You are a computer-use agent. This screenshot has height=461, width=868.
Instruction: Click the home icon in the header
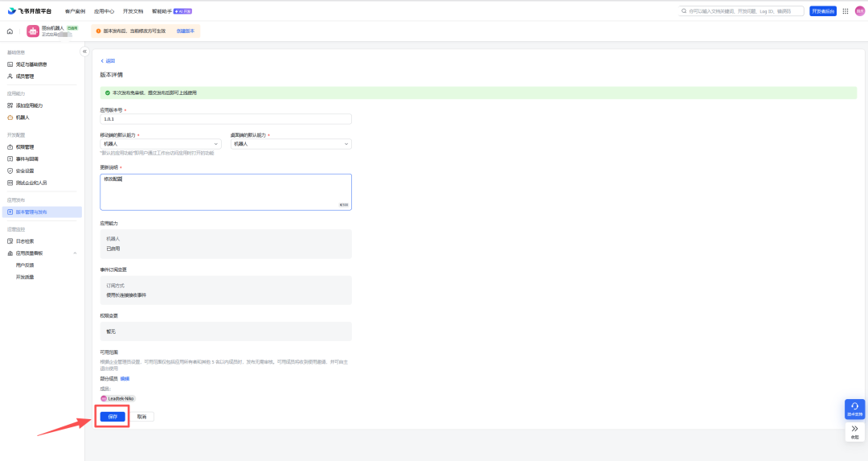tap(10, 31)
